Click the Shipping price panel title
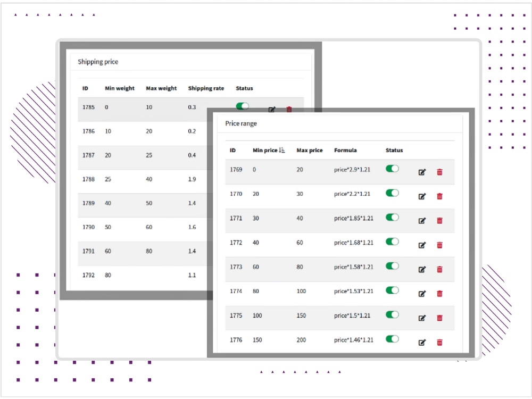The height and width of the screenshot is (399, 532). tap(98, 62)
